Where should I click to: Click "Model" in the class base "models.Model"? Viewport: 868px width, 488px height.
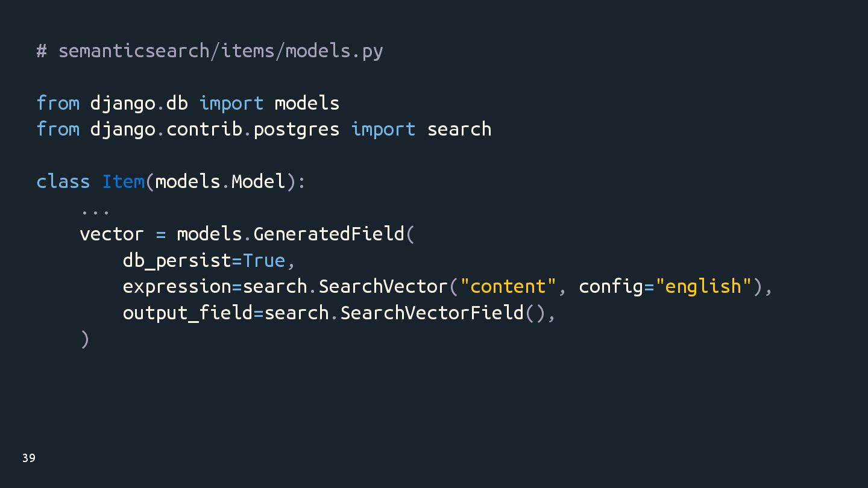click(x=258, y=181)
